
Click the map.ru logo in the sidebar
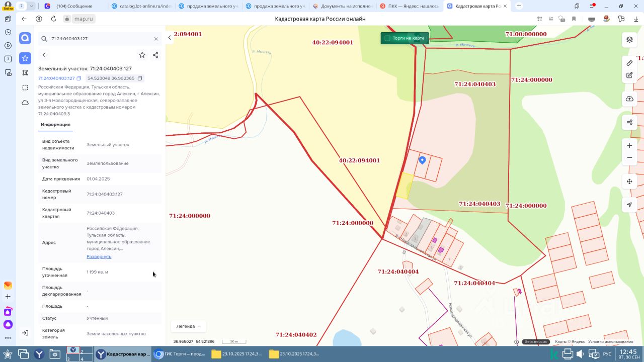tap(25, 38)
